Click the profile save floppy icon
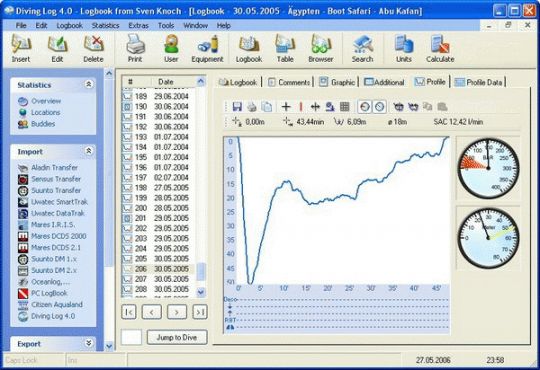The width and height of the screenshot is (540, 370). (x=237, y=107)
